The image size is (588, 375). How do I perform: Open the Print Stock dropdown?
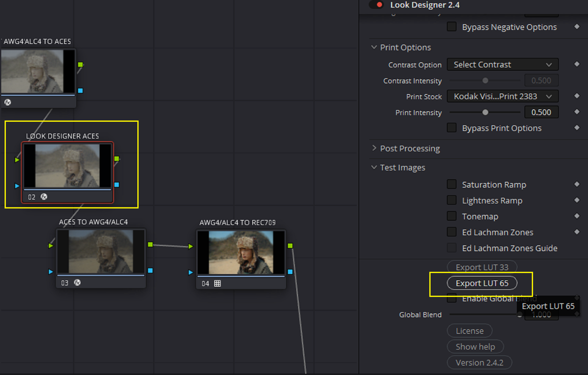tap(503, 97)
